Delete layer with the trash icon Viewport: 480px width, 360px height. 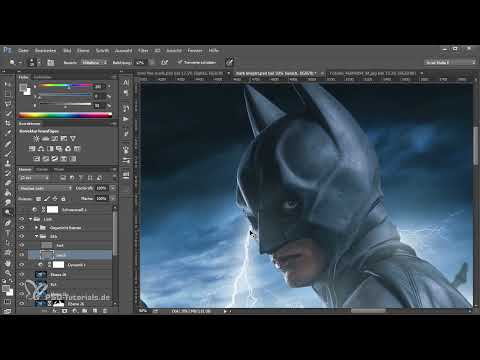pos(105,311)
